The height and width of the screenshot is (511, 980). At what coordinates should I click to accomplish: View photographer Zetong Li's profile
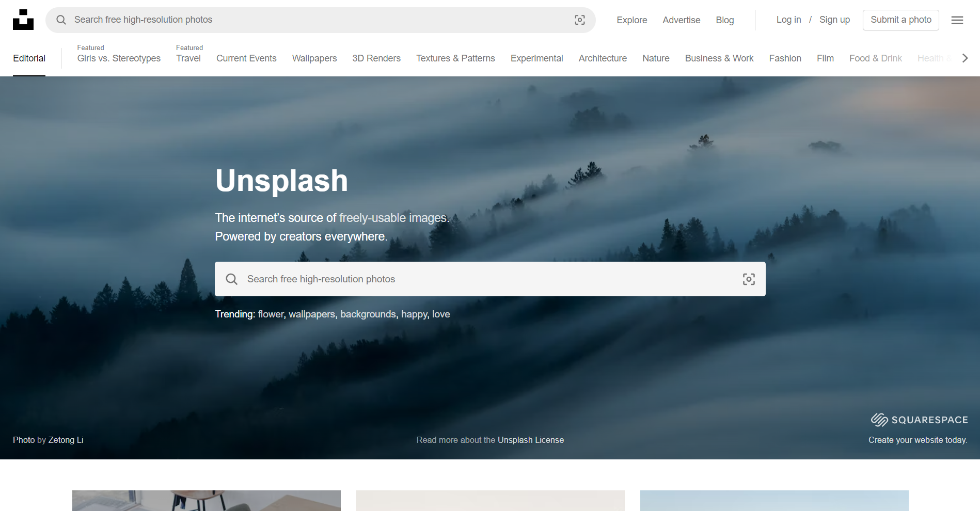[x=66, y=440]
